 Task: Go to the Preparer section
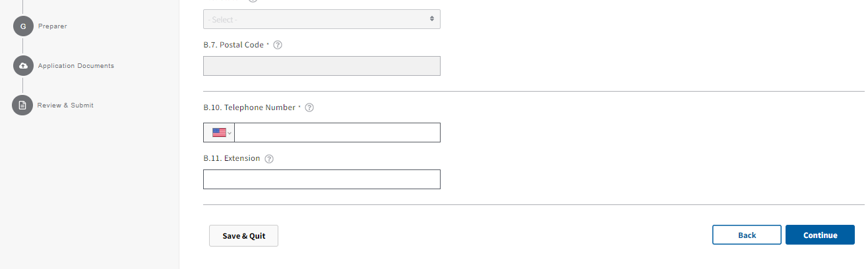pyautogui.click(x=53, y=26)
